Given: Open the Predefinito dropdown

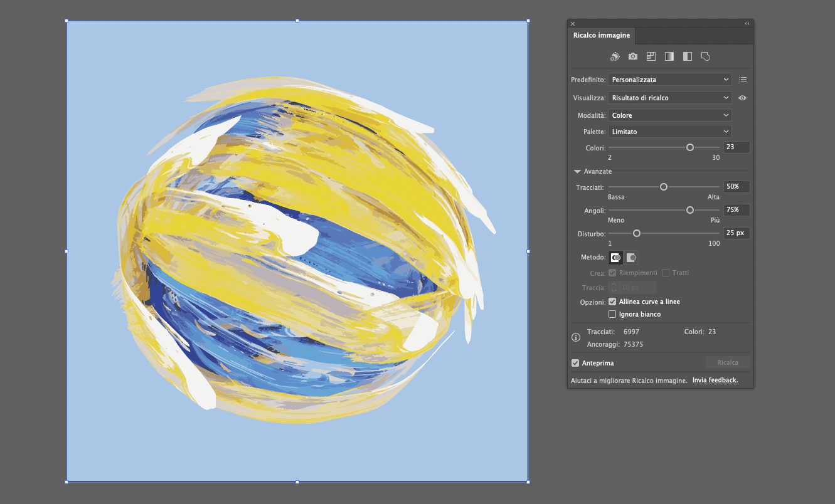Looking at the screenshot, I should click(x=669, y=79).
